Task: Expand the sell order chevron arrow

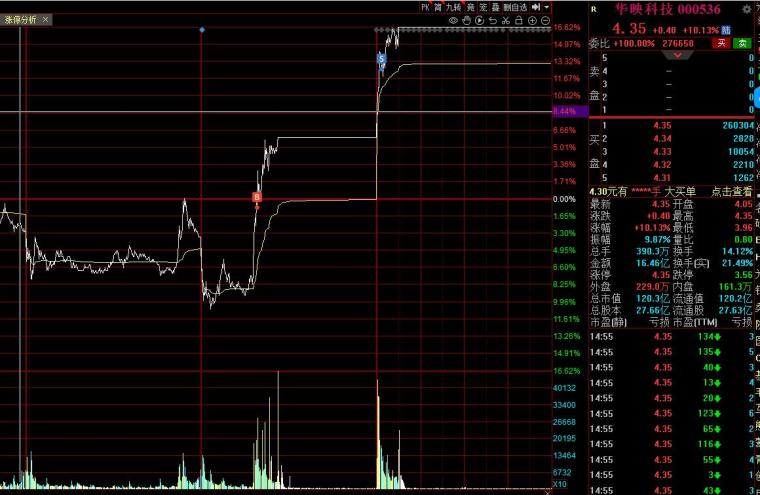Action: pos(678,55)
